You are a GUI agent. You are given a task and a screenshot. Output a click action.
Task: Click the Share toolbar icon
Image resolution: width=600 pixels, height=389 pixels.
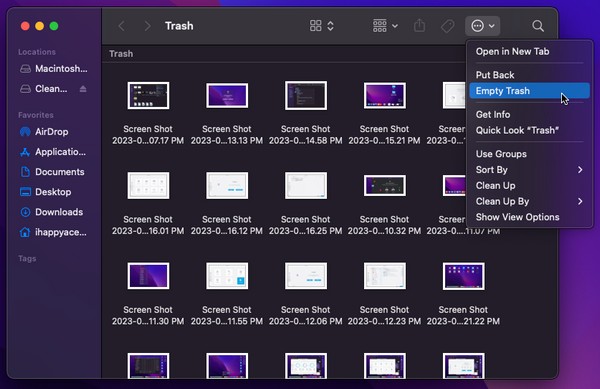pos(419,26)
